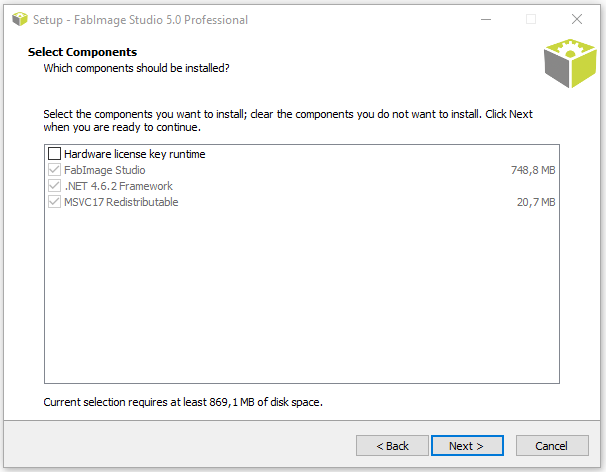Go back with the Back button
Image resolution: width=606 pixels, height=472 pixels.
click(392, 446)
